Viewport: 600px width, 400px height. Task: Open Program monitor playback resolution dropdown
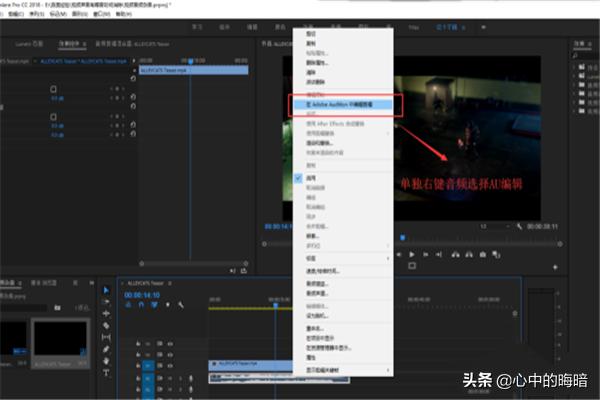[x=495, y=227]
